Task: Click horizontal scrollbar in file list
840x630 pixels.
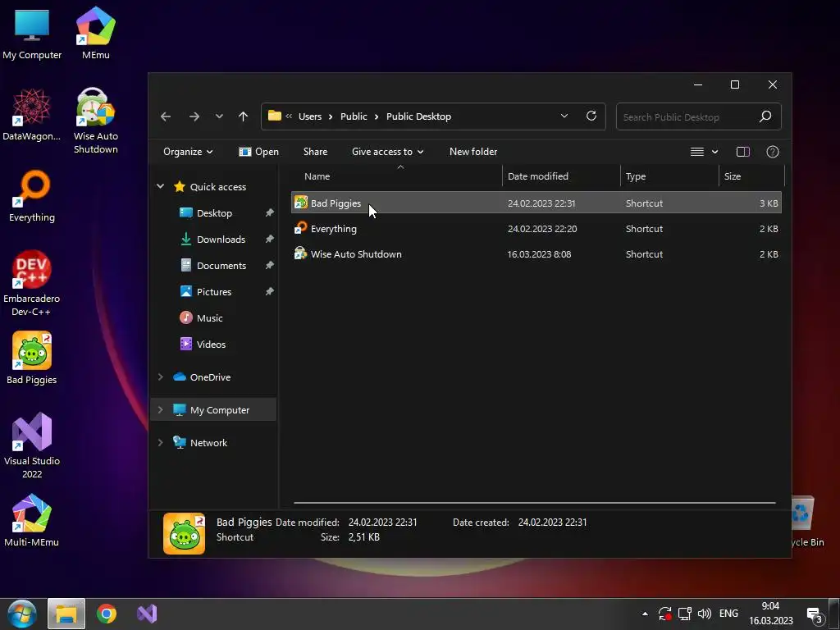Action: 534,503
